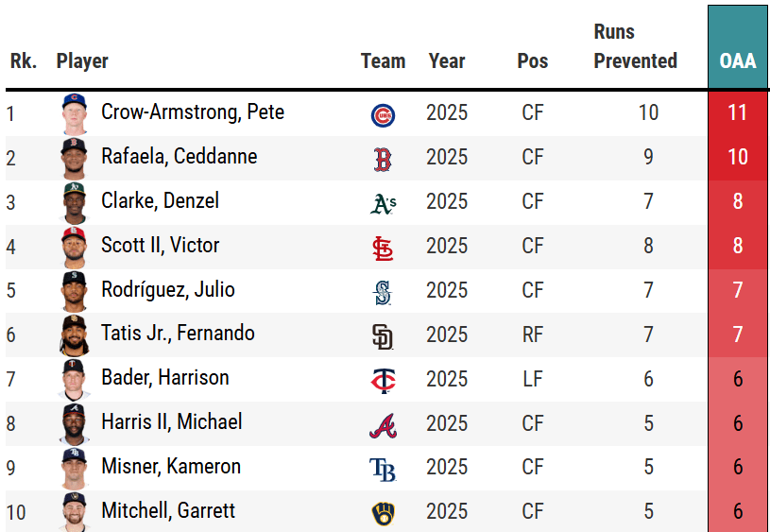Open Crow-Armstrong, Pete player link
The width and height of the screenshot is (770, 532).
coord(193,112)
